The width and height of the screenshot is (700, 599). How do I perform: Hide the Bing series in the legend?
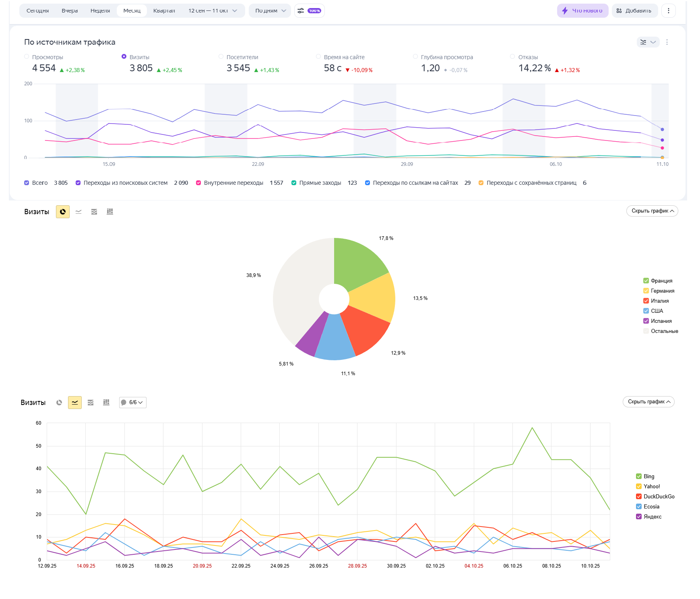pos(639,476)
